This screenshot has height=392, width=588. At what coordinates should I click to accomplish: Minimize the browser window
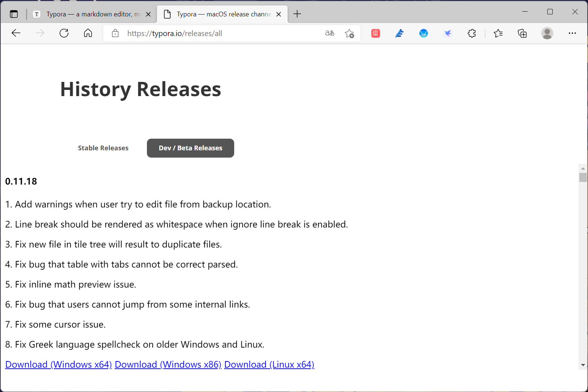(x=525, y=12)
